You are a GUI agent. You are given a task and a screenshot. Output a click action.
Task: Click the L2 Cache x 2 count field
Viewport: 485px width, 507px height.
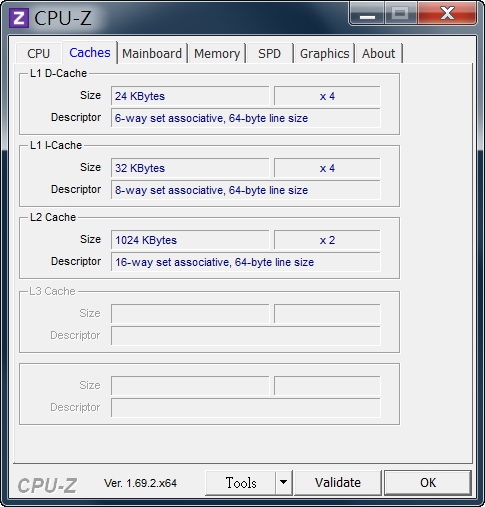[327, 240]
